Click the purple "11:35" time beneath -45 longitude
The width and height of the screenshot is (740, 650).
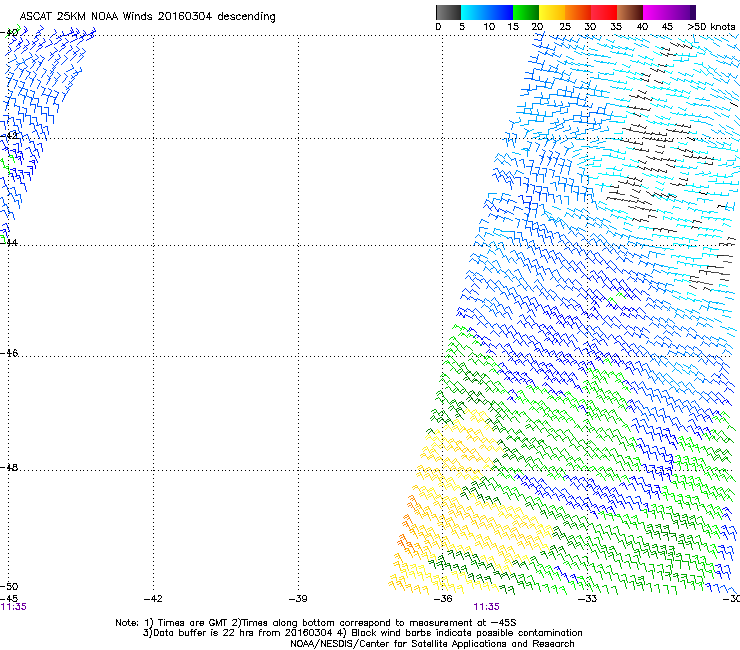[14, 607]
